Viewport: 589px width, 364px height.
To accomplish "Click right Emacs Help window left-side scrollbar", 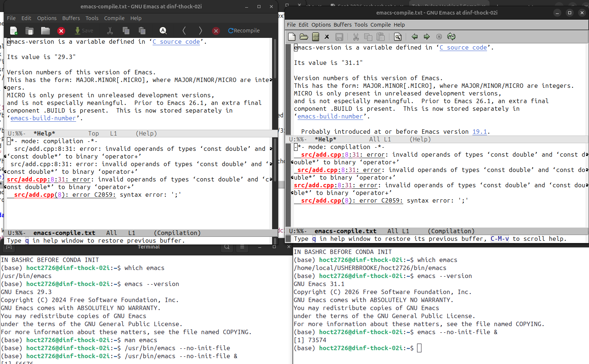I will coord(288,89).
